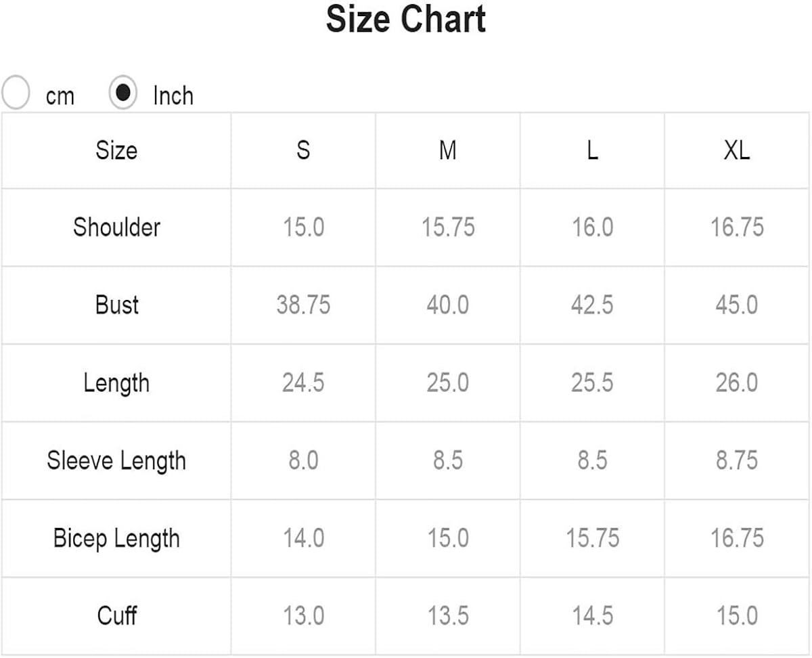The width and height of the screenshot is (812, 658).
Task: Click the 14.5 Cuff value for L
Action: point(592,616)
